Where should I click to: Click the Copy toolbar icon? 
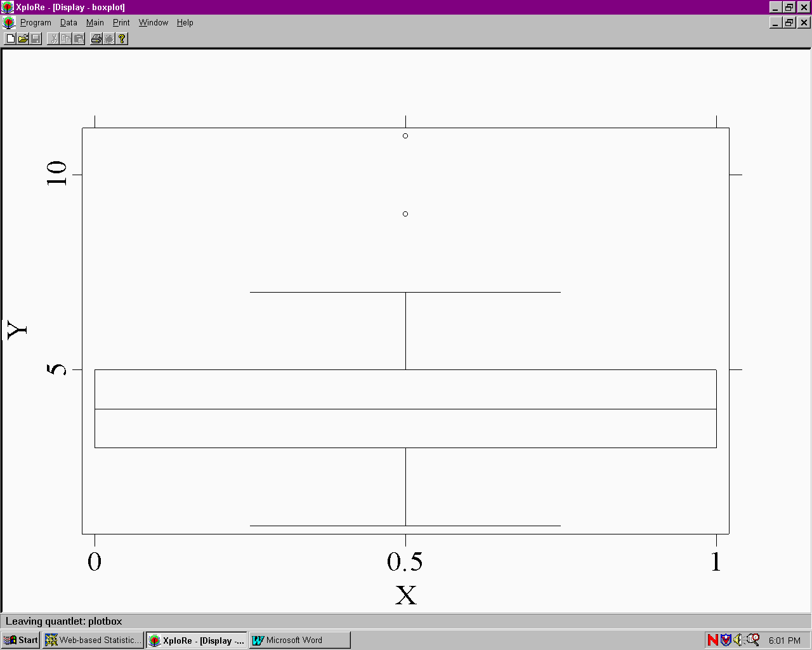[67, 39]
